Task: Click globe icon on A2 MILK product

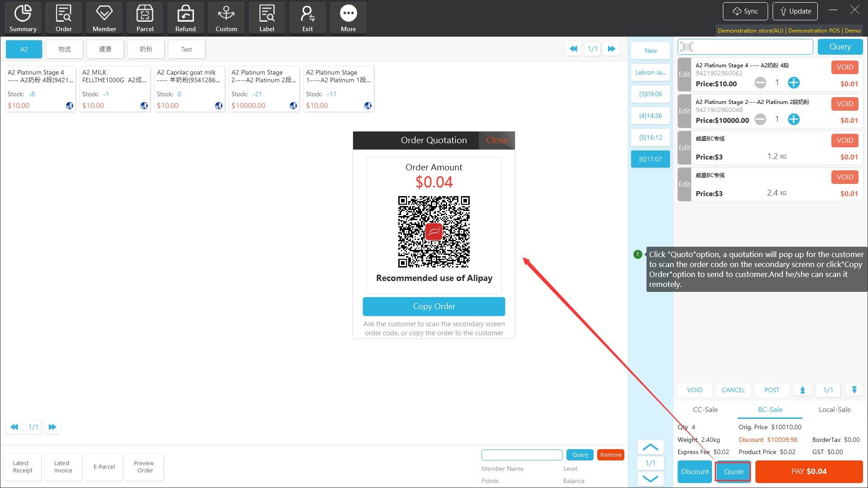Action: [x=144, y=106]
